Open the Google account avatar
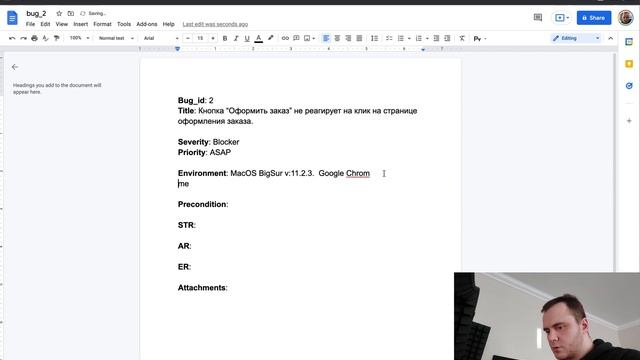 coord(626,18)
